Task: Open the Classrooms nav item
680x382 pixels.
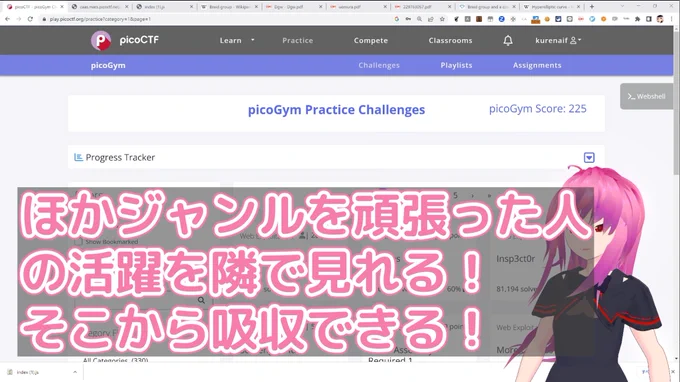Action: [x=450, y=40]
